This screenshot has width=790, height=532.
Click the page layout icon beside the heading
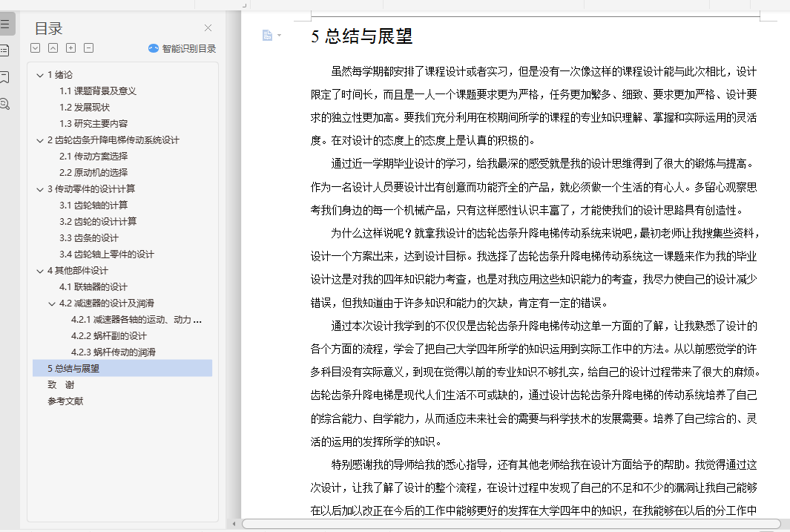267,35
